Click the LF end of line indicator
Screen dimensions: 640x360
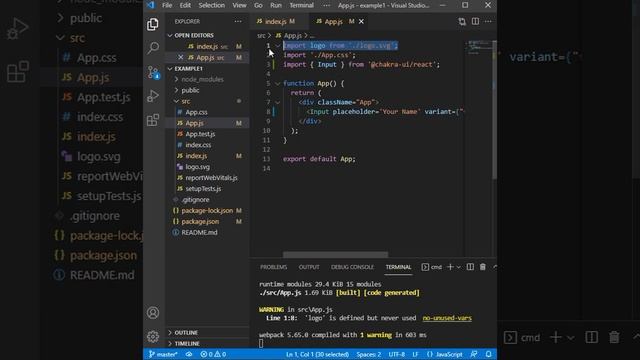point(415,354)
